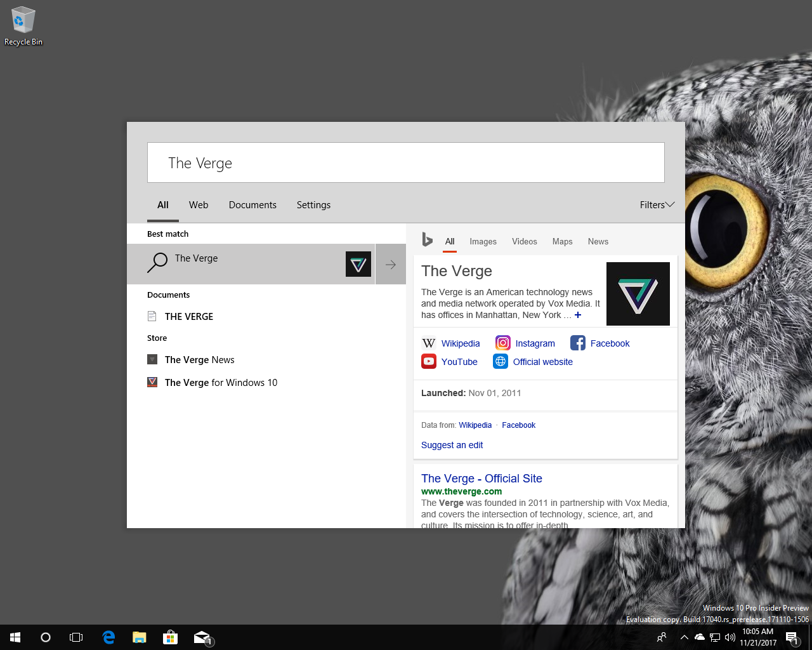Open the Recycle Bin desktop icon
The height and width of the screenshot is (650, 812).
click(23, 26)
